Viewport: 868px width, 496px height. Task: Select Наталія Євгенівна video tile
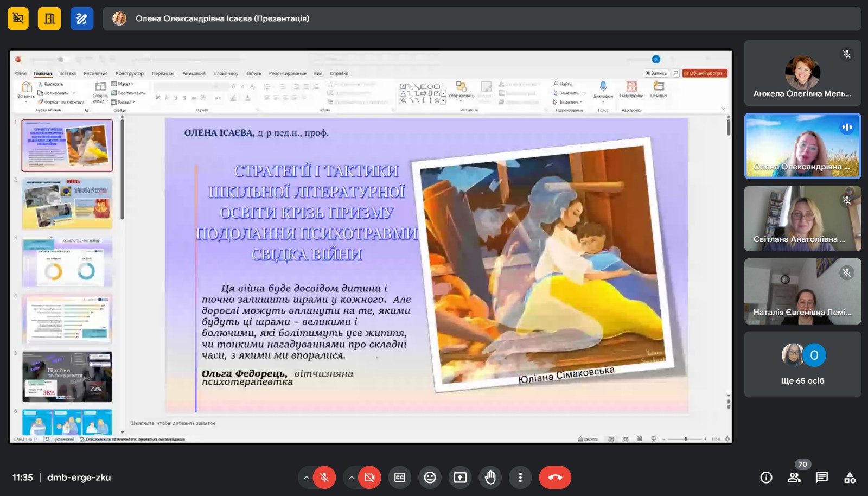tap(802, 291)
